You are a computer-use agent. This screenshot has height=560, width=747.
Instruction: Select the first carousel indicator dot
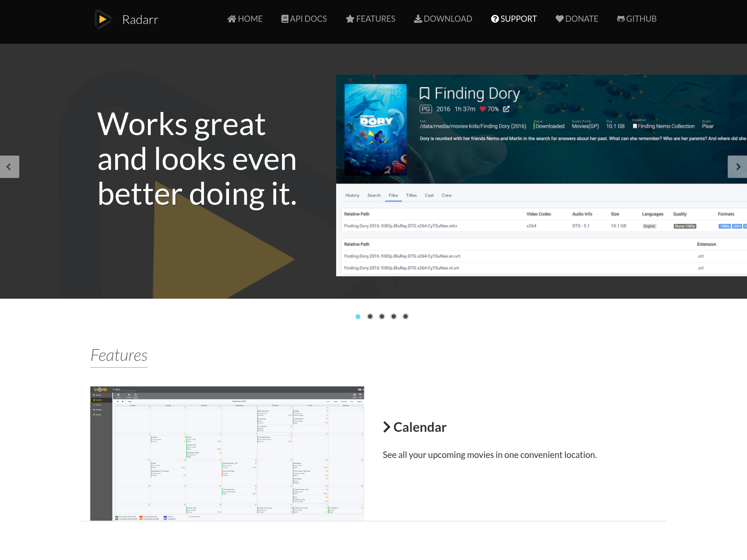pos(358,317)
